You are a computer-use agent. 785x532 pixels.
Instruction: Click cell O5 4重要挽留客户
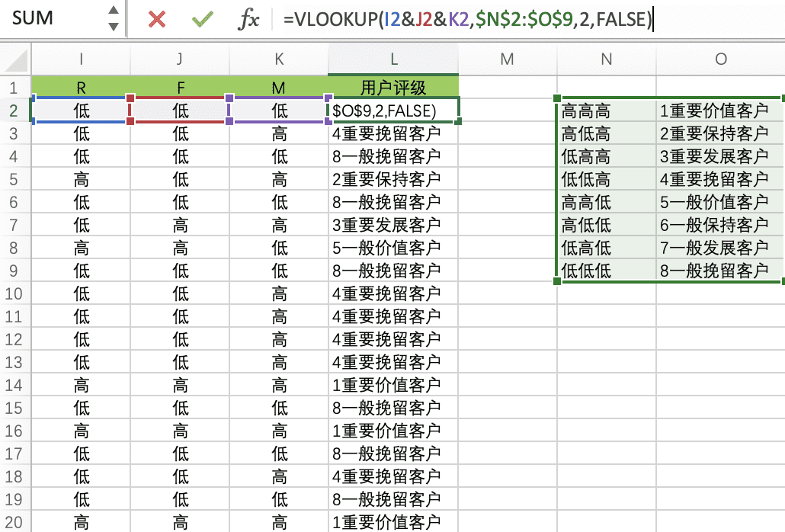point(720,179)
